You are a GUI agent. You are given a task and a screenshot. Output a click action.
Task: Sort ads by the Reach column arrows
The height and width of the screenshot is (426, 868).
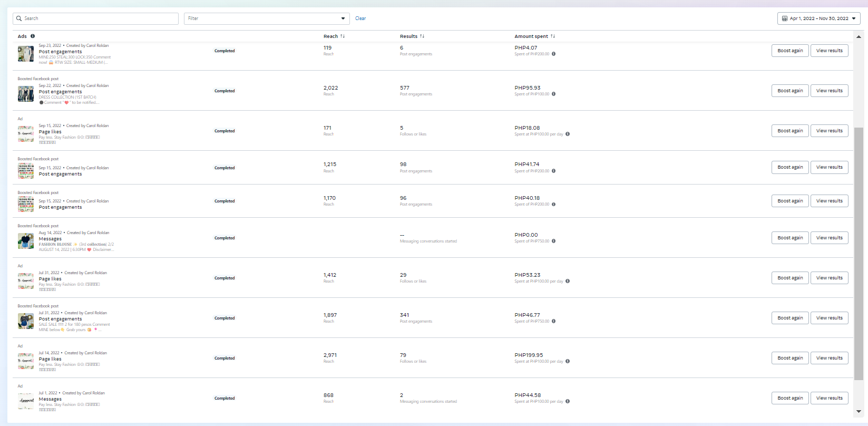pos(343,36)
